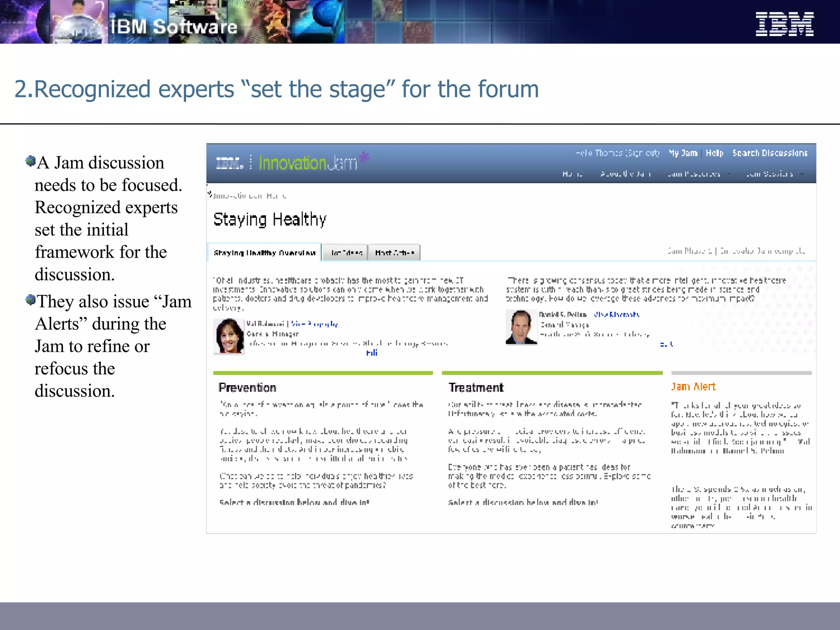Click the IBM logo in InnovationJam header
Viewport: 840px width, 630px height.
coord(229,164)
